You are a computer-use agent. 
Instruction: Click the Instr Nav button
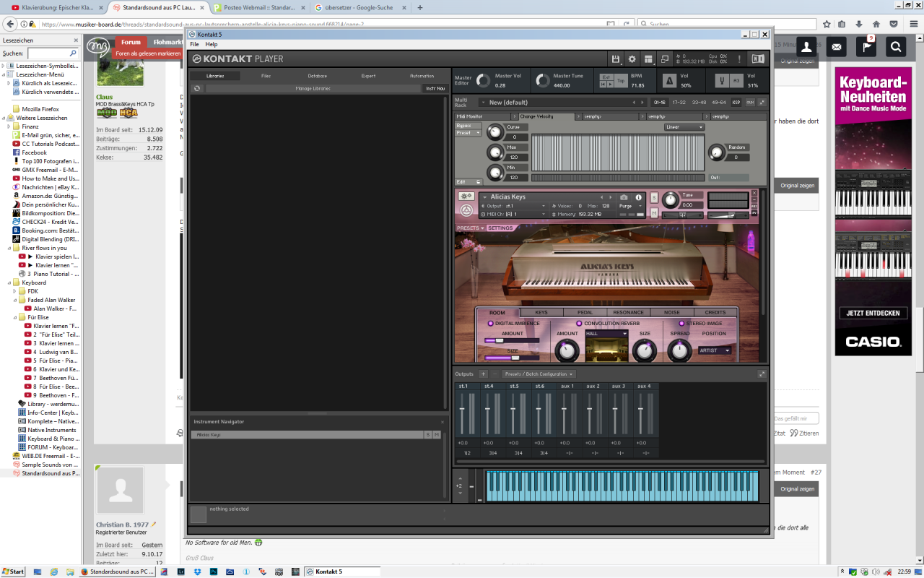pos(435,88)
